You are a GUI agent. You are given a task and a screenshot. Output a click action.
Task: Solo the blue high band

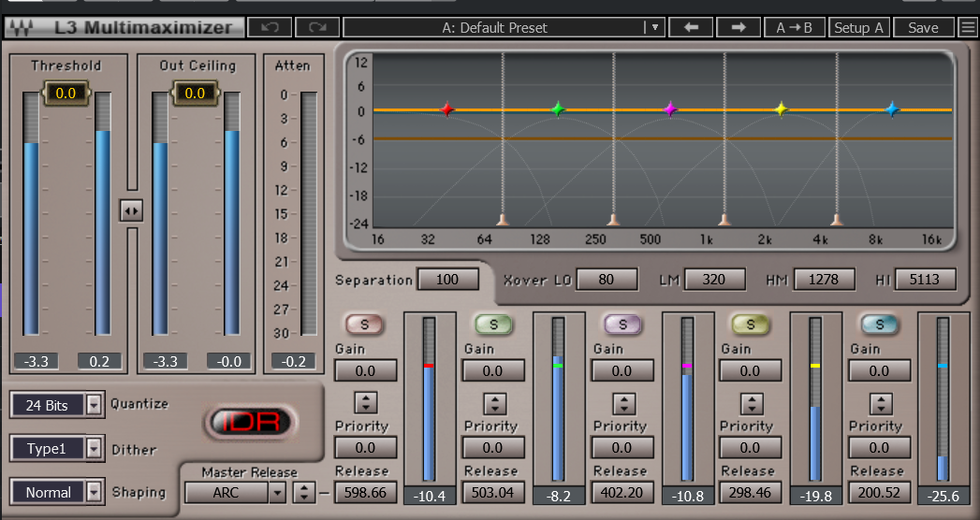click(879, 324)
